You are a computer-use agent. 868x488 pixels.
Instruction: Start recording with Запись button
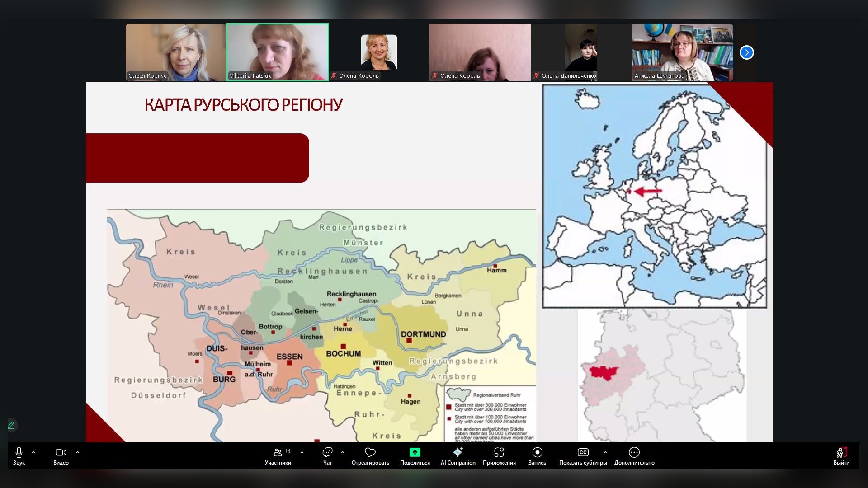[537, 453]
